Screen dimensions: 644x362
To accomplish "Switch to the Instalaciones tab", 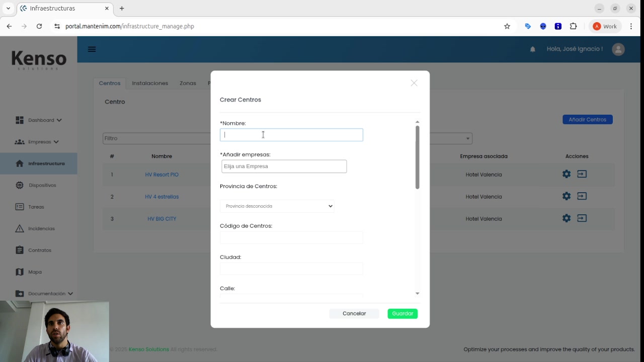I will pyautogui.click(x=150, y=83).
